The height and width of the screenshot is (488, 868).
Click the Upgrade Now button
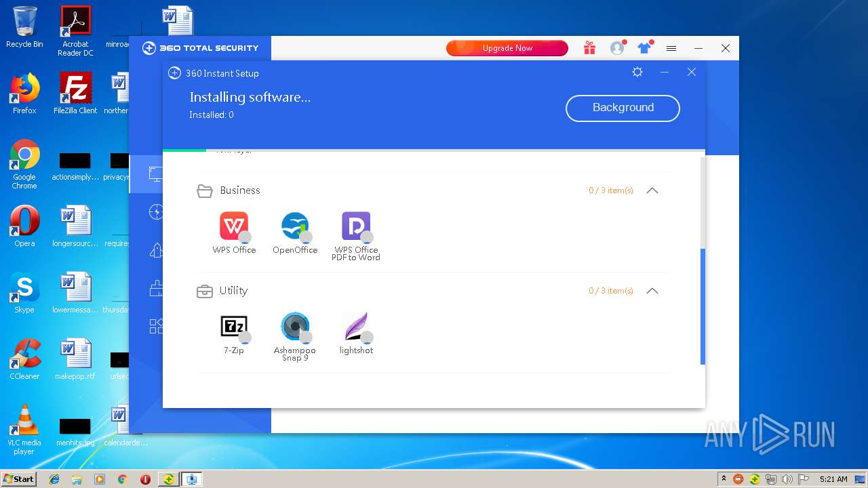(507, 48)
